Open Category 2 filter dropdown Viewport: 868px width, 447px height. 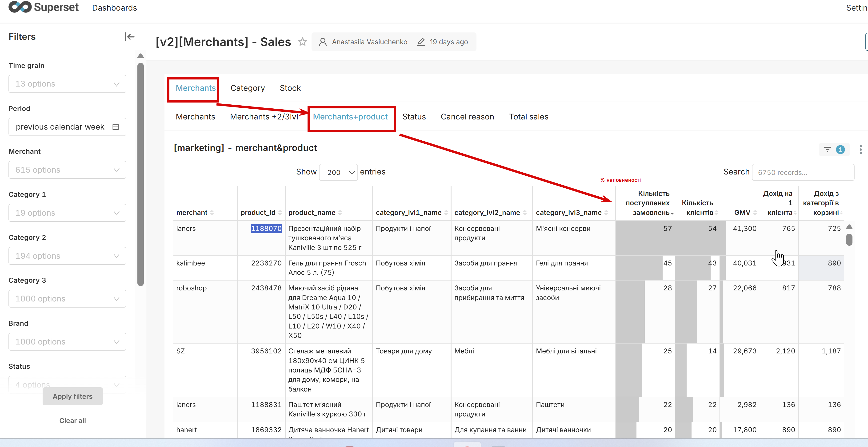click(67, 256)
